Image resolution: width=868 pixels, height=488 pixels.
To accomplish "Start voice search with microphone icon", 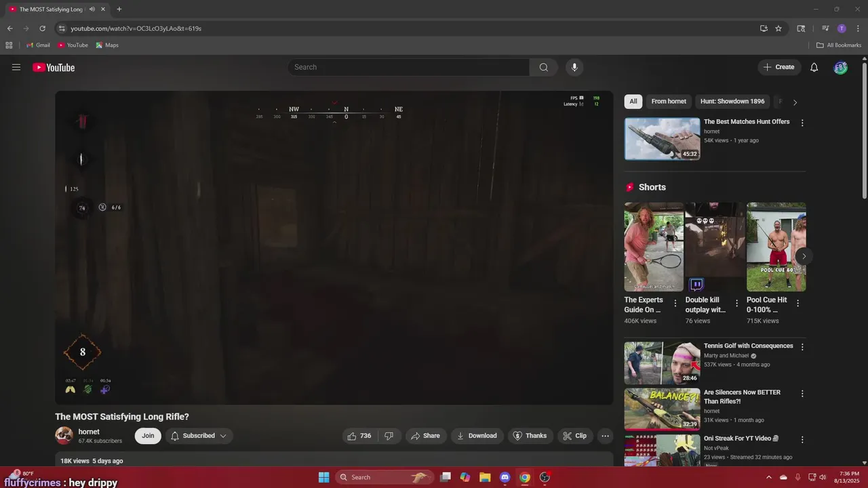I will (574, 67).
